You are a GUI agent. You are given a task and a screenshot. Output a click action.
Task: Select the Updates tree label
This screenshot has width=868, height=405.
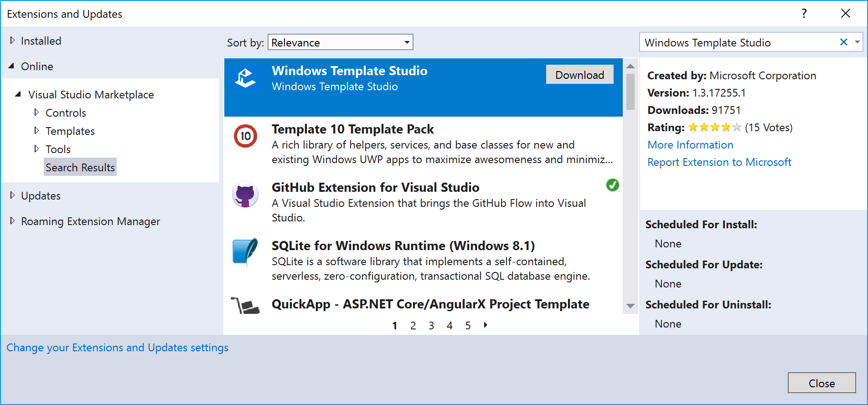pos(41,196)
